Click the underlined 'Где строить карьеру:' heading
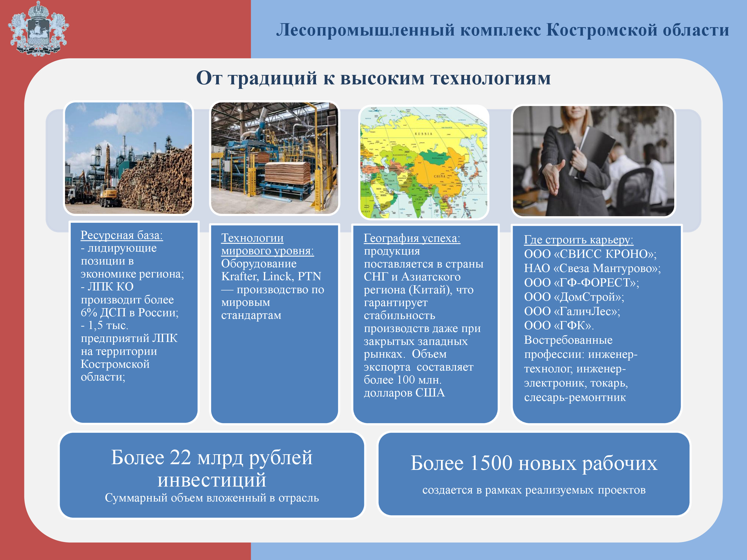 pos(578,240)
